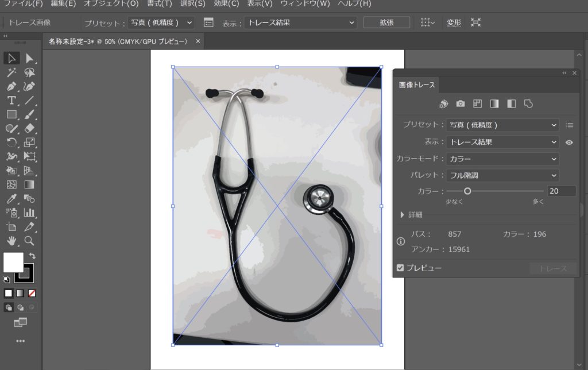Select the Pen tool
Image resolution: width=588 pixels, height=370 pixels.
tap(11, 86)
